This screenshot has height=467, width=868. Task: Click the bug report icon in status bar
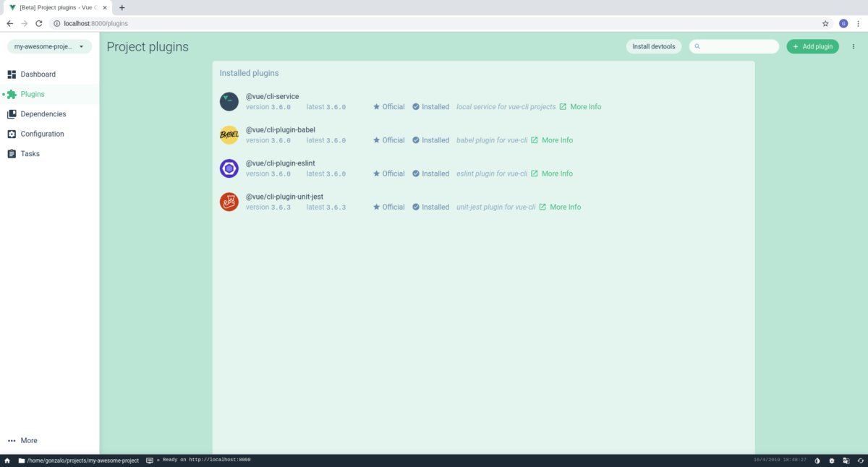pyautogui.click(x=832, y=460)
